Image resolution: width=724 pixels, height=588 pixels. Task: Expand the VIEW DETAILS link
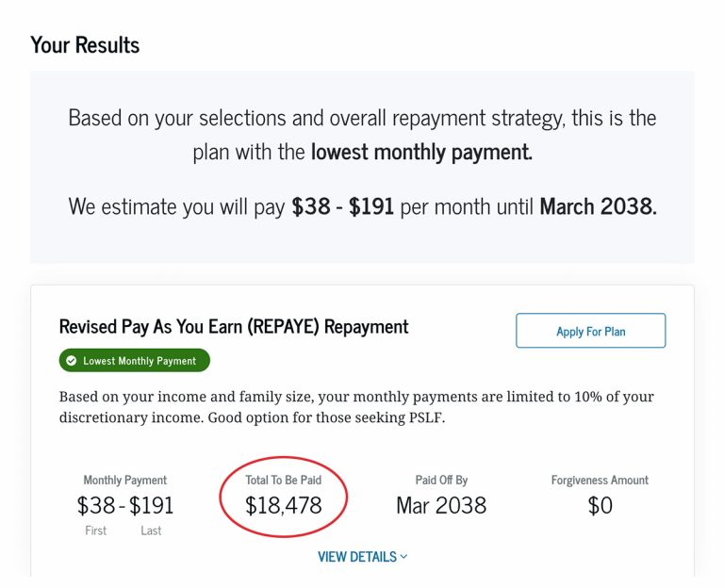357,557
